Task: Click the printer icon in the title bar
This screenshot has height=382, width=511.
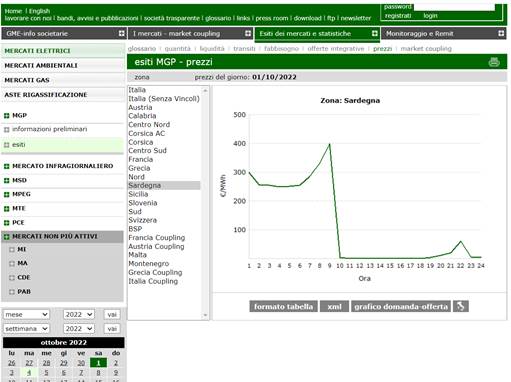Action: [494, 62]
